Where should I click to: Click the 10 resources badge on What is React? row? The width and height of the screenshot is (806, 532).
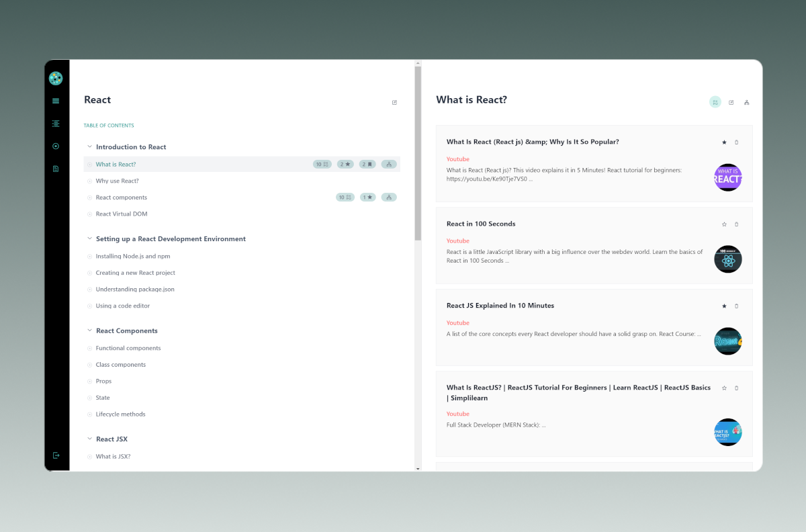pyautogui.click(x=322, y=164)
